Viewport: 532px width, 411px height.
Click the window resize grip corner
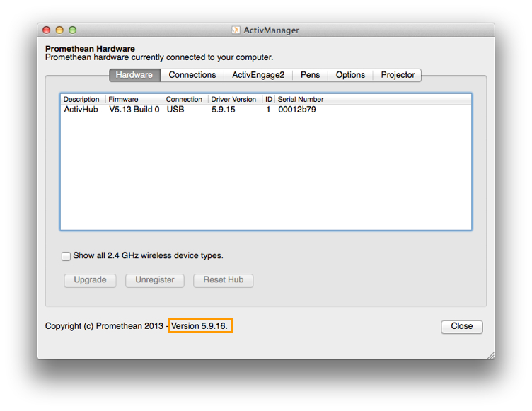[490, 354]
